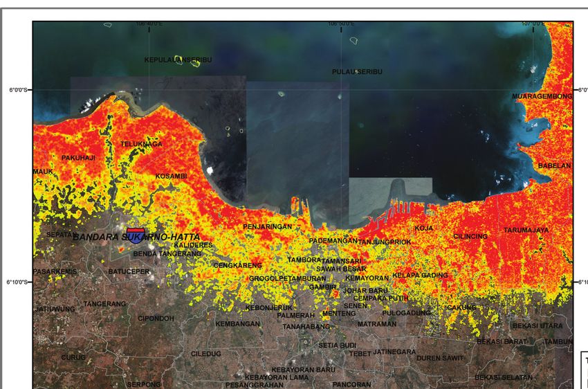Select the SEPATAN label
Image resolution: width=588 pixels, height=389 pixels.
pyautogui.click(x=61, y=235)
